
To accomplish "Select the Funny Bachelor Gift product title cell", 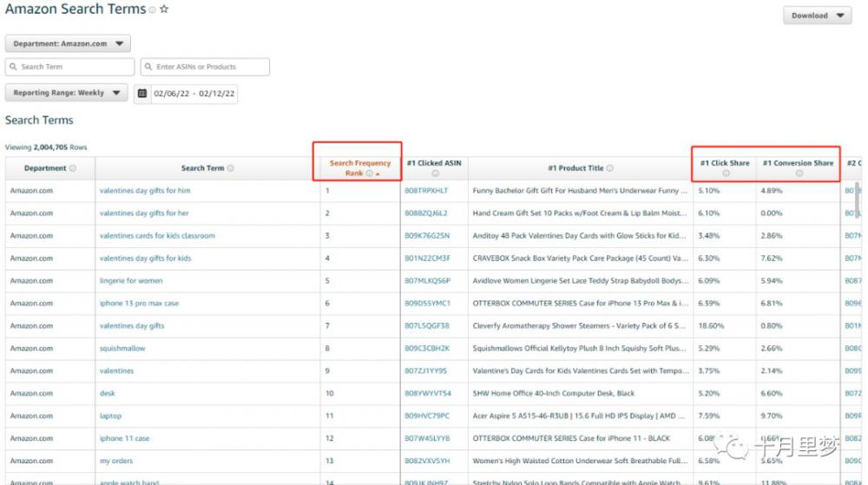I will point(580,190).
